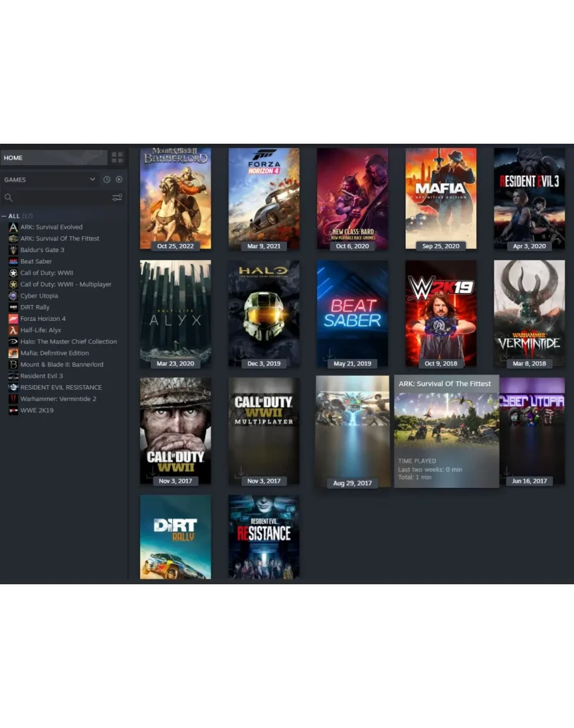Open Beat Saber cover thumbnail
The height and width of the screenshot is (728, 574).
(x=352, y=312)
